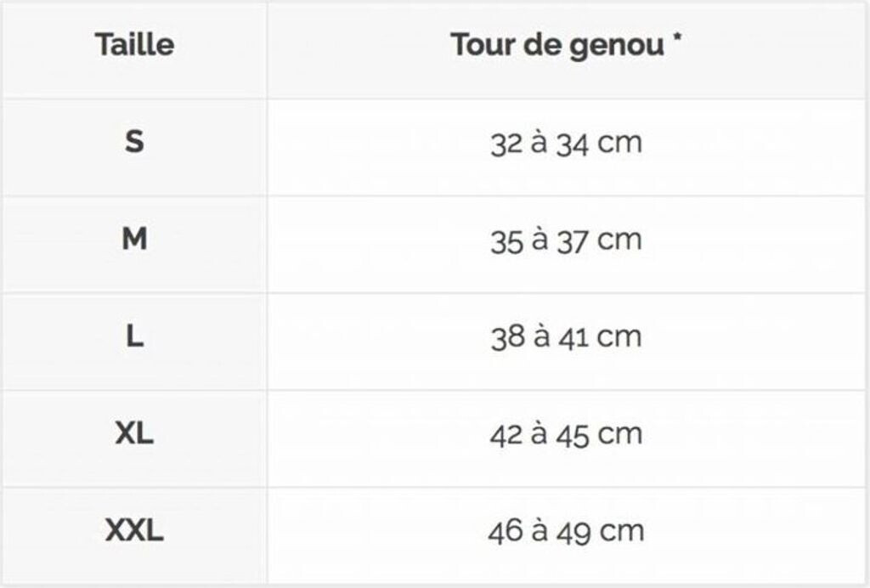870x588 pixels.
Task: Click the 32 à 34 cm measurement
Action: pyautogui.click(x=566, y=144)
